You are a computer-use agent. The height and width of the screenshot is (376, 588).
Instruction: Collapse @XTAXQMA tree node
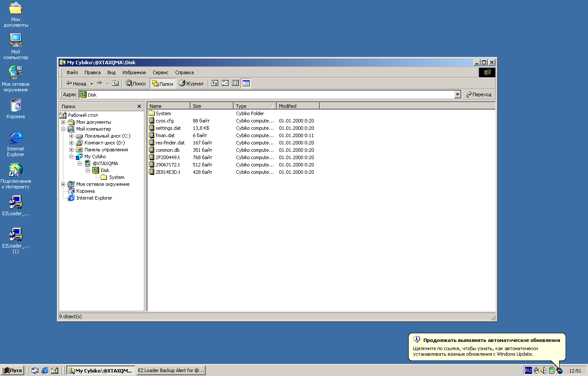(79, 163)
